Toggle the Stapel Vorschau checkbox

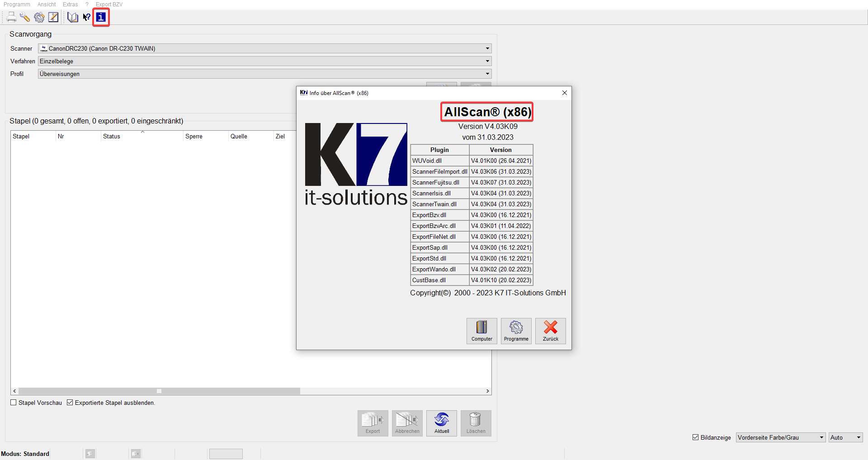(x=14, y=403)
